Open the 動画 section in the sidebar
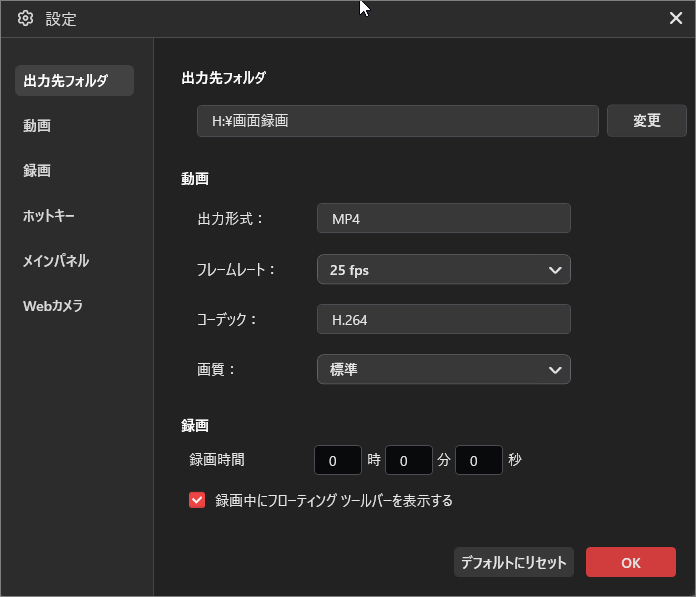This screenshot has height=597, width=696. coord(37,126)
